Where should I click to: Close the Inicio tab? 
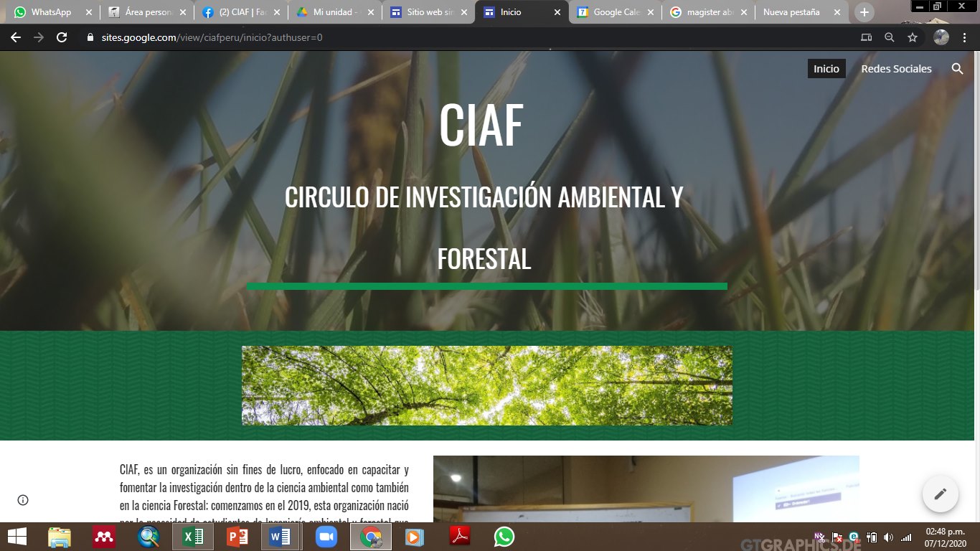[x=557, y=12]
